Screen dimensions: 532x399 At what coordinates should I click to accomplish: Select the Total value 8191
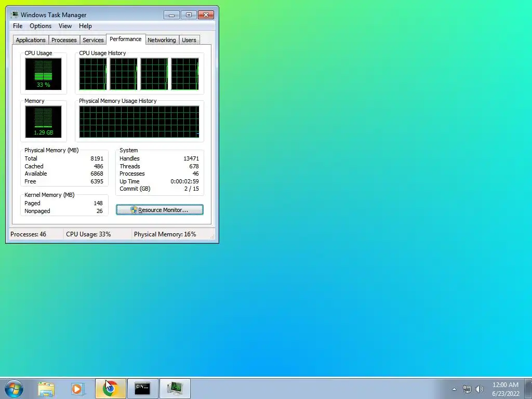point(97,158)
